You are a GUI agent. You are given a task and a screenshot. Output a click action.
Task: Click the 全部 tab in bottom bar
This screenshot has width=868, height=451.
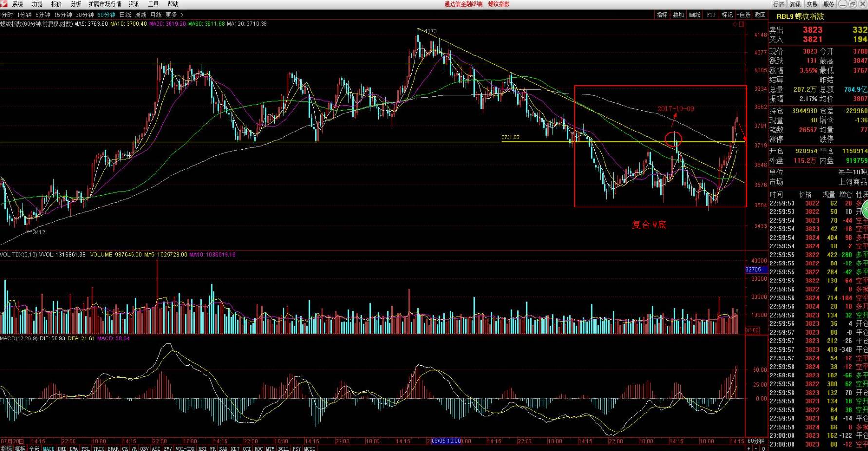point(34,448)
